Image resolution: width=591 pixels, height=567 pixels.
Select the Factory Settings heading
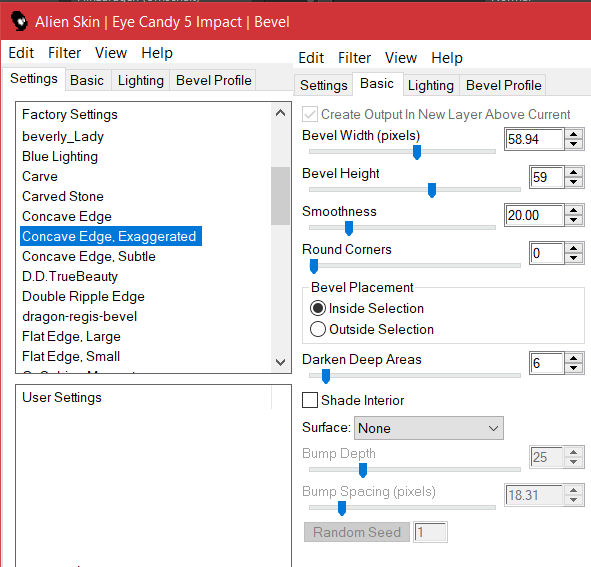(x=70, y=114)
